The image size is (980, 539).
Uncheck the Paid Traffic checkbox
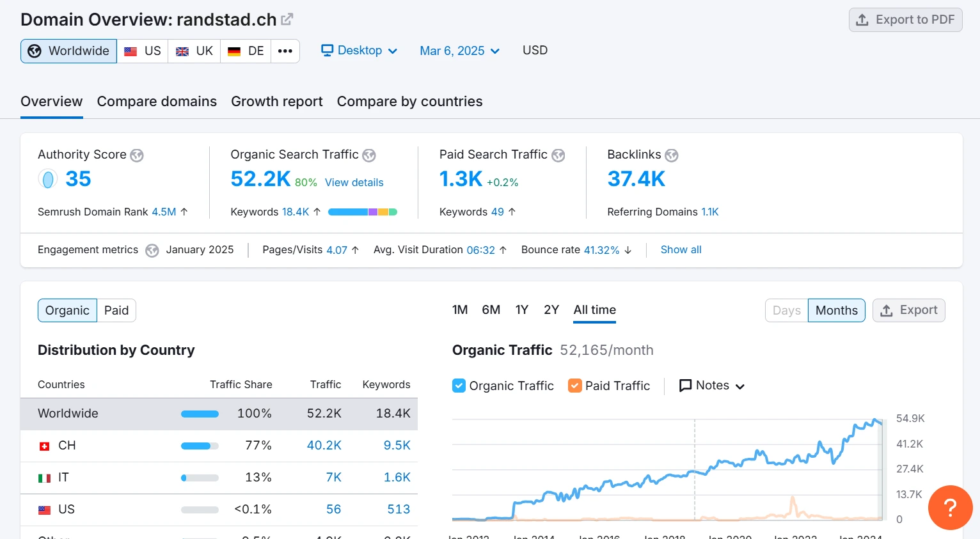tap(575, 386)
